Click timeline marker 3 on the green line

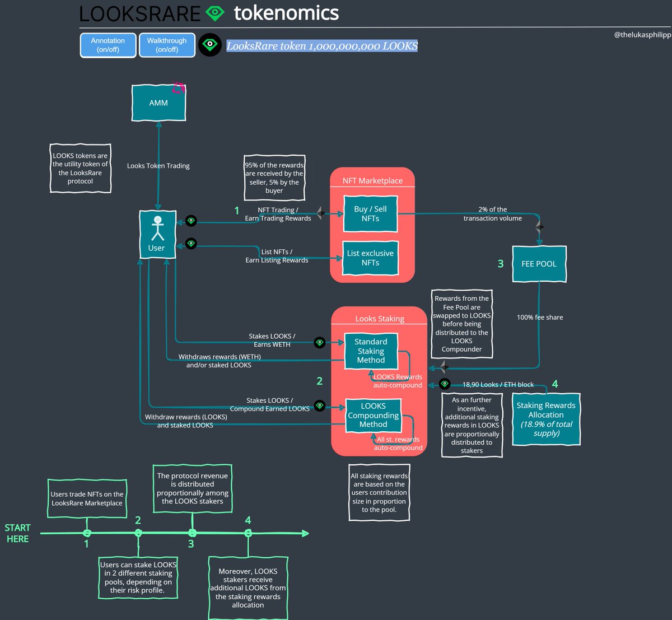192,533
